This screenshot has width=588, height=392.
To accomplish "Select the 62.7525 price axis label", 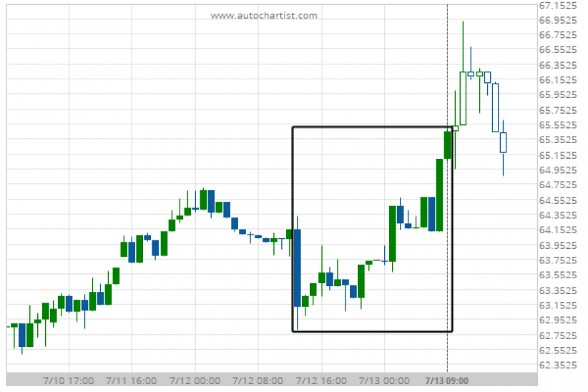I will point(558,335).
